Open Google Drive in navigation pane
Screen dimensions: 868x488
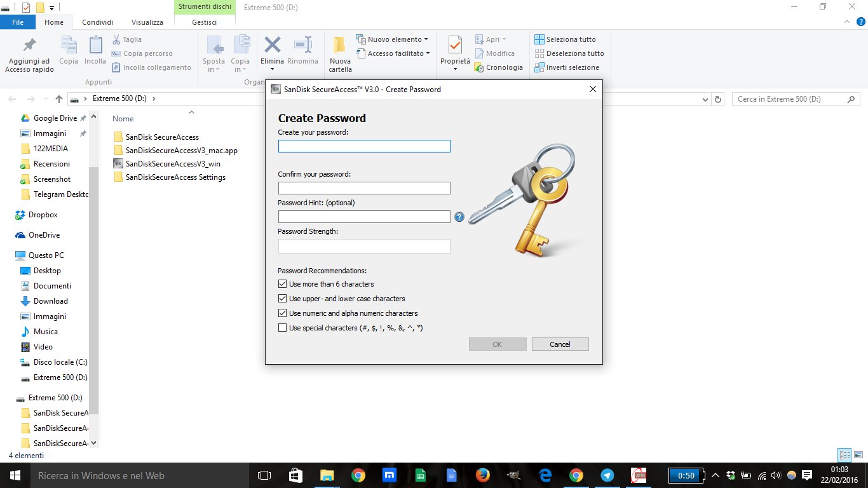(49, 118)
